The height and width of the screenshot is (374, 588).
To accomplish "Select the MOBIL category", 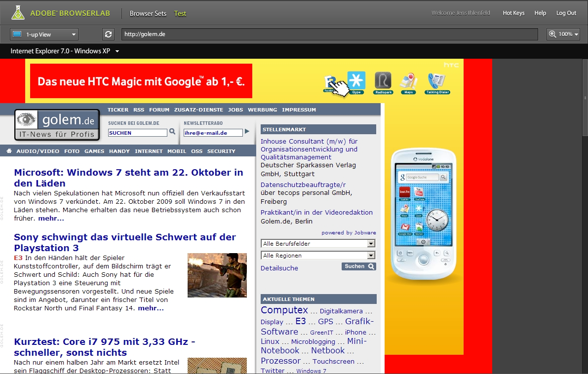I will 177,151.
